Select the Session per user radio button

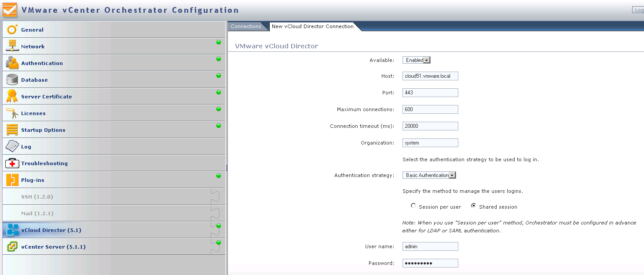click(413, 206)
